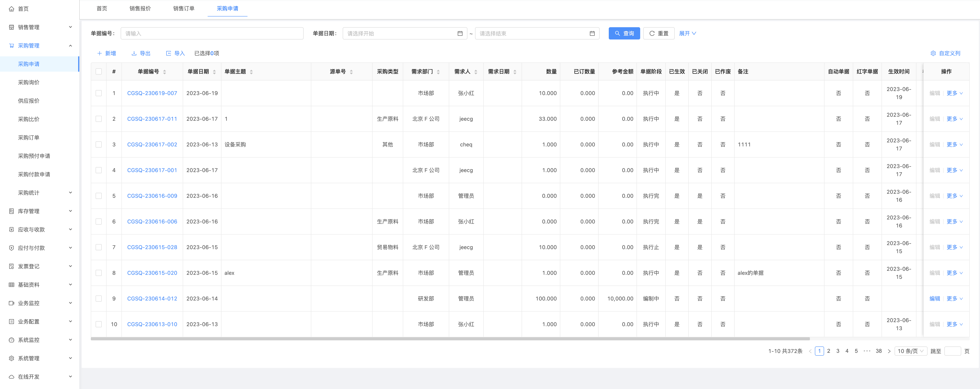Open 更多 menu for CGSQ-230619-007
The width and height of the screenshot is (980, 389).
click(x=955, y=93)
